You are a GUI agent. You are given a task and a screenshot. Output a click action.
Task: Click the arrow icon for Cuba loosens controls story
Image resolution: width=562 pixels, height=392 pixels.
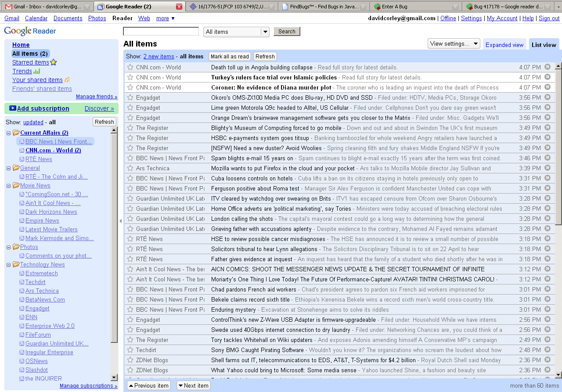(547, 178)
